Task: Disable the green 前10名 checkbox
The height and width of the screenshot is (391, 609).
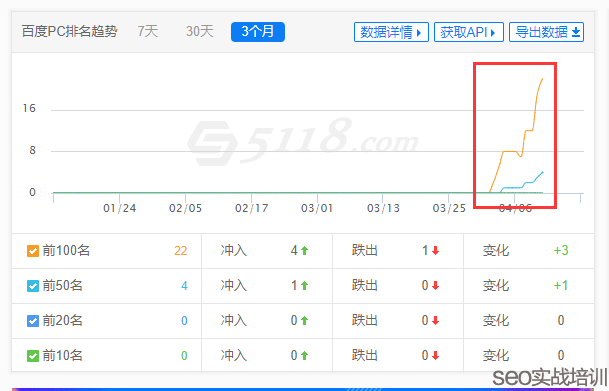Action: click(33, 355)
